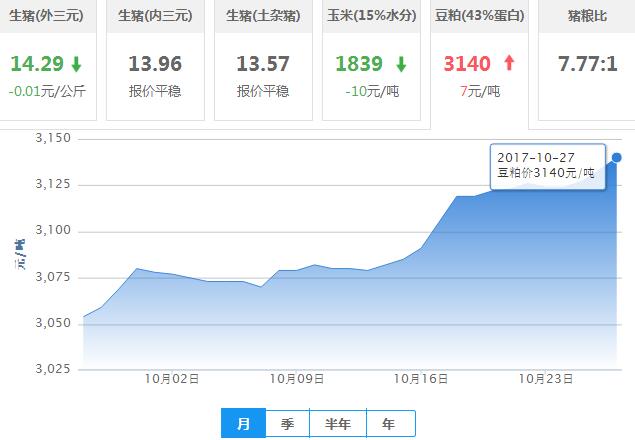Switch chart range to 半年

pyautogui.click(x=338, y=423)
